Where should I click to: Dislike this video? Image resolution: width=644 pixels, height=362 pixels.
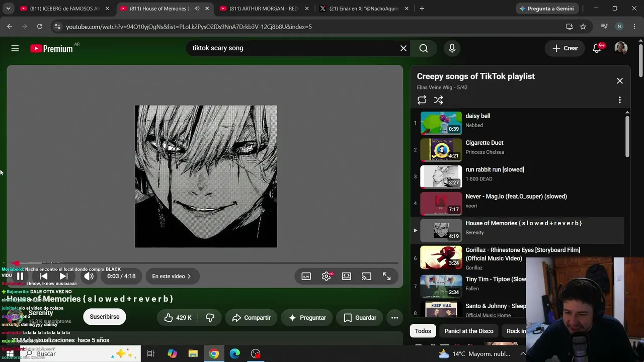[x=210, y=318]
